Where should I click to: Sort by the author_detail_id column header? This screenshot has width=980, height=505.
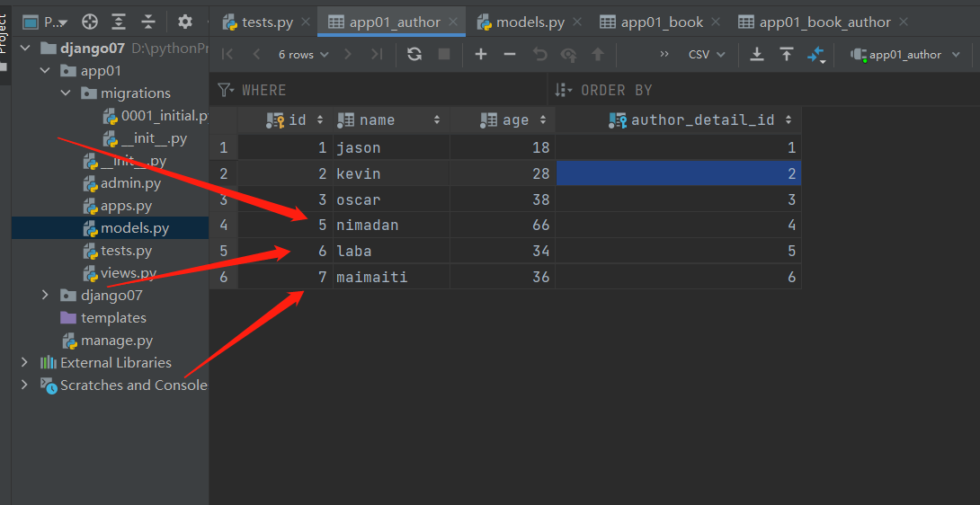click(x=678, y=120)
